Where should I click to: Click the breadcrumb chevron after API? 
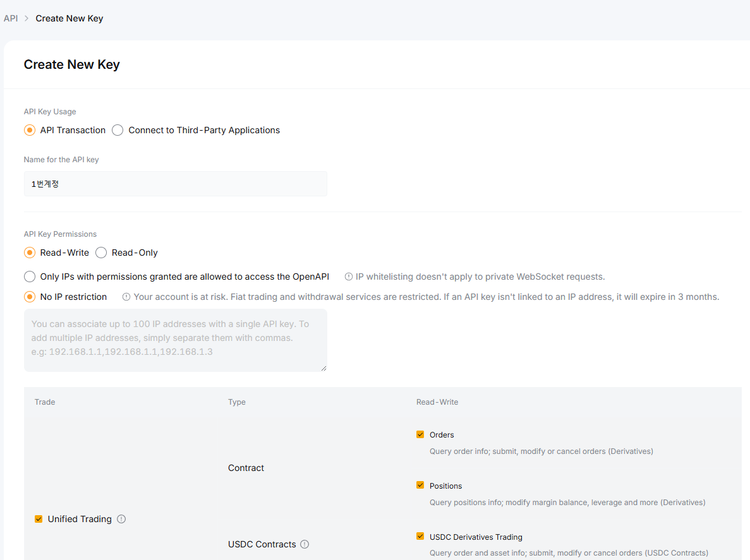click(x=27, y=18)
